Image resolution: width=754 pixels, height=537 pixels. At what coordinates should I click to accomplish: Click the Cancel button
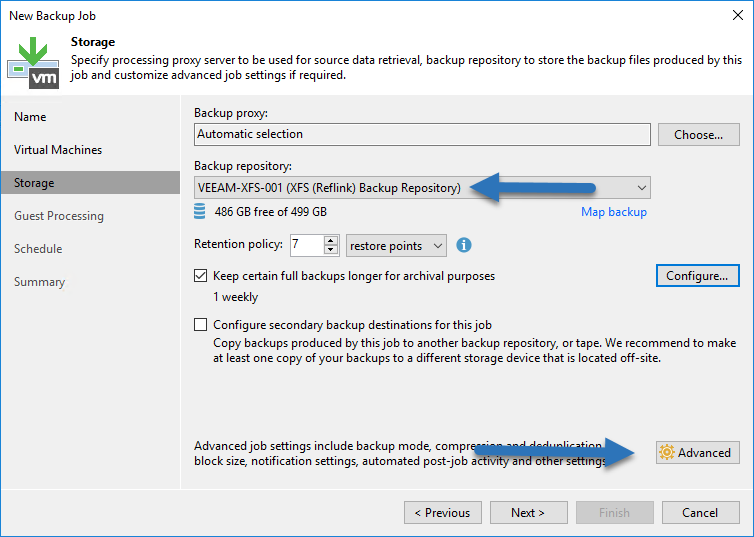(700, 512)
